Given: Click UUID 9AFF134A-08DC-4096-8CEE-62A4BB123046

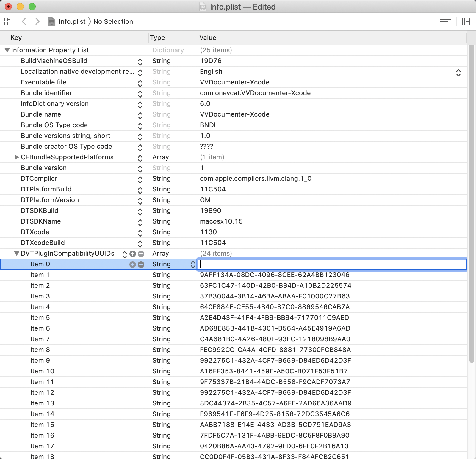Looking at the screenshot, I should click(x=275, y=275).
